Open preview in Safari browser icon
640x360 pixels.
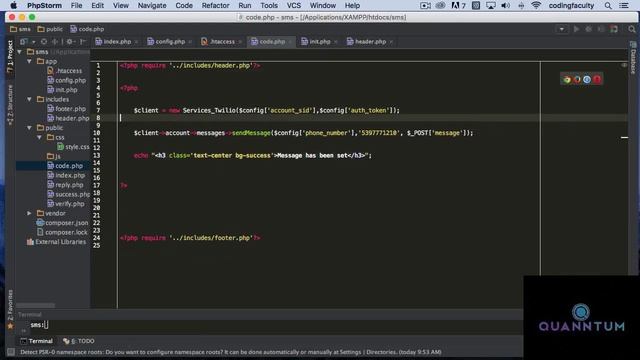tap(587, 80)
